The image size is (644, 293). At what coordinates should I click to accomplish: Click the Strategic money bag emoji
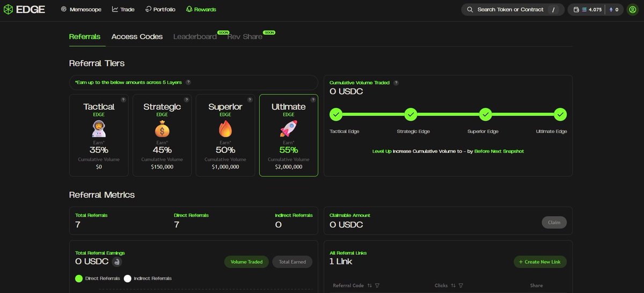(x=162, y=129)
